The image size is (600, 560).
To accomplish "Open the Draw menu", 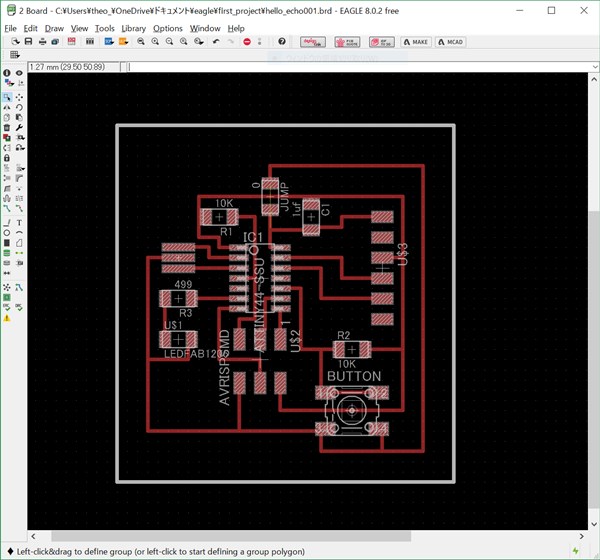I will 54,28.
